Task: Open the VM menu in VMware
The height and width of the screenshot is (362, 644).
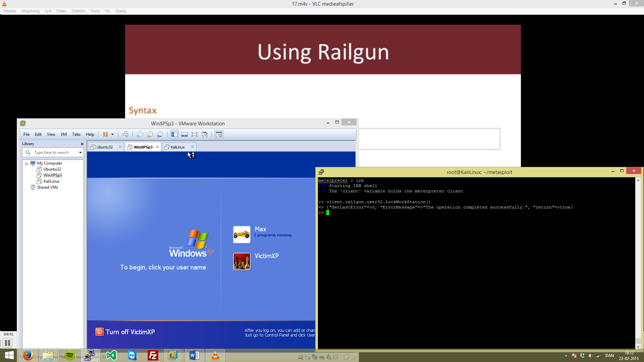Action: point(63,134)
